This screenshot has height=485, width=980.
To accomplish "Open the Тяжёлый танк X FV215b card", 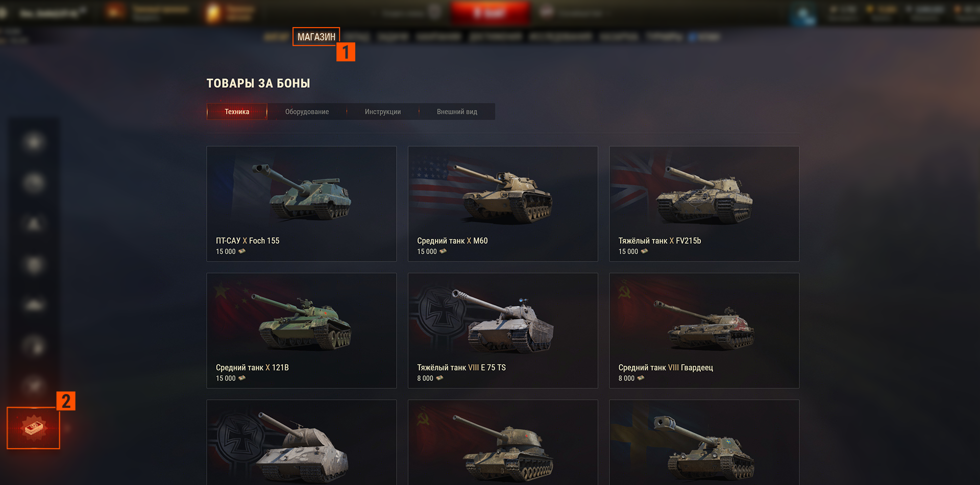I will 704,204.
